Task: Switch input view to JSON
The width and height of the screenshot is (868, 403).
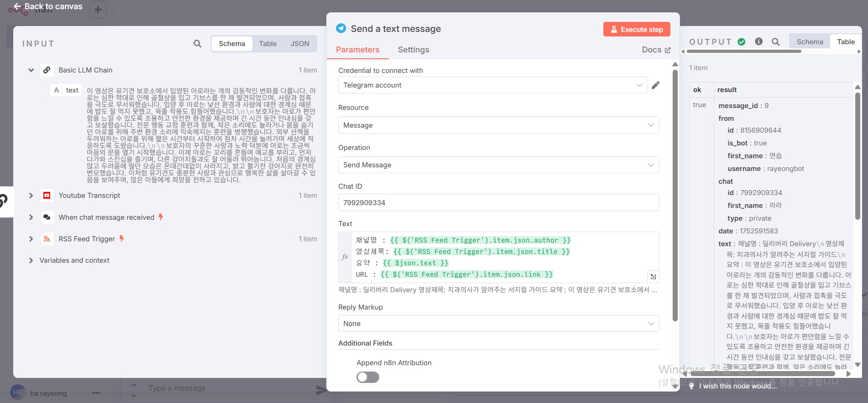Action: click(300, 44)
